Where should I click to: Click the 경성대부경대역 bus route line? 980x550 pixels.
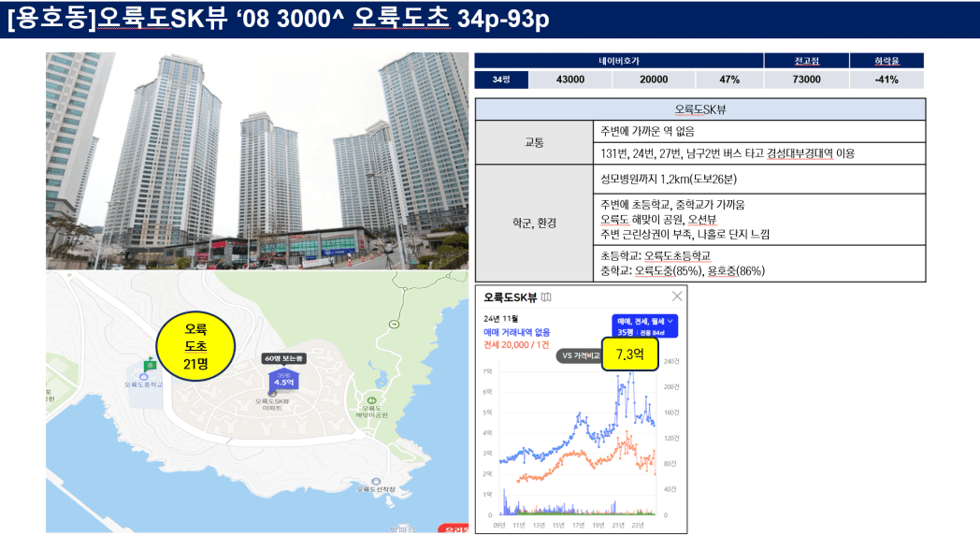pos(728,153)
